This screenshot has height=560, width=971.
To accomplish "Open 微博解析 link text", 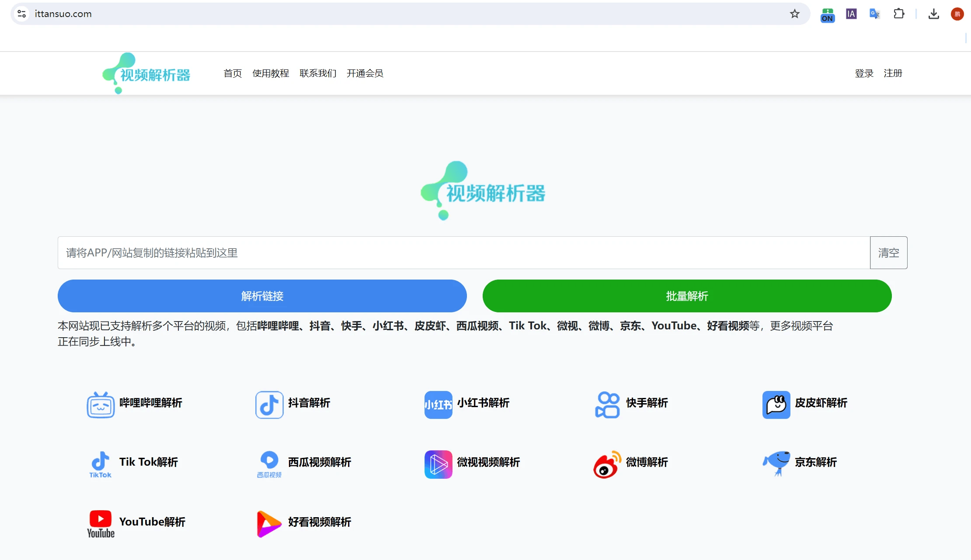I will click(x=647, y=462).
